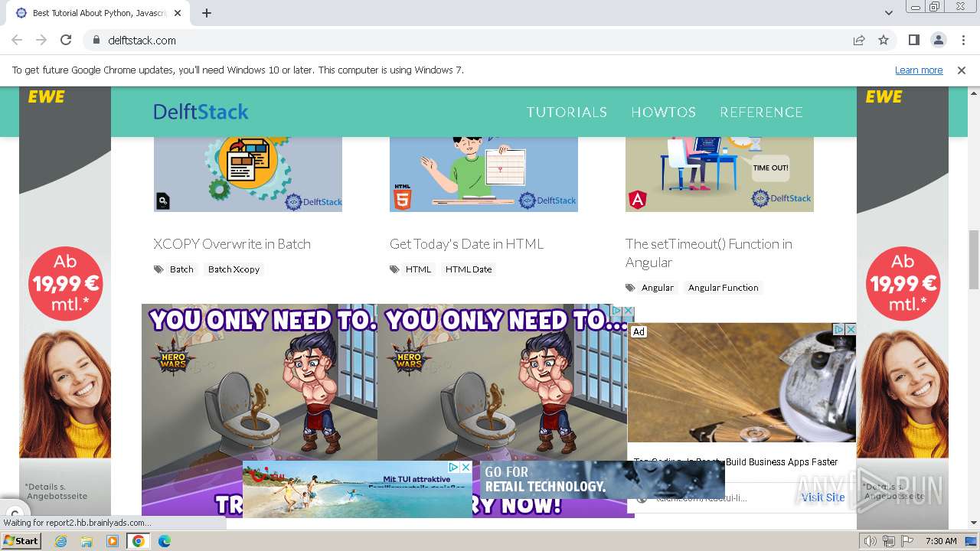The height and width of the screenshot is (551, 980).
Task: Open the TUTORIALS menu
Action: click(x=567, y=112)
